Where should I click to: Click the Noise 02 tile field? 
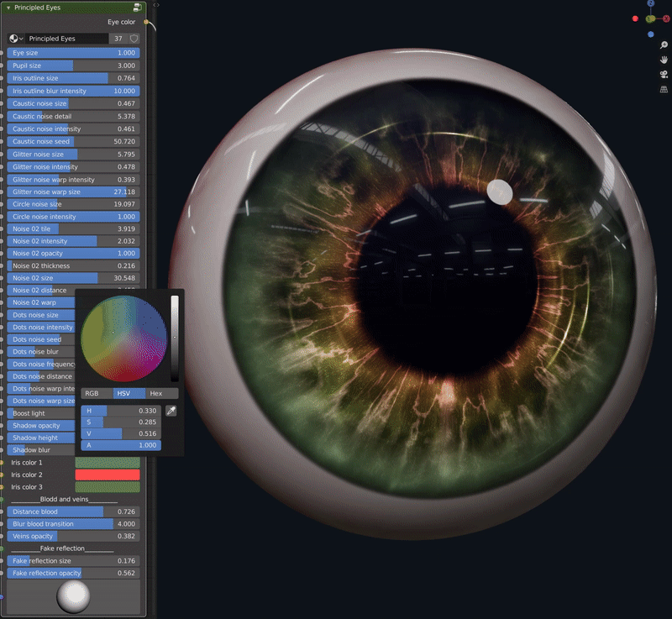pos(73,228)
